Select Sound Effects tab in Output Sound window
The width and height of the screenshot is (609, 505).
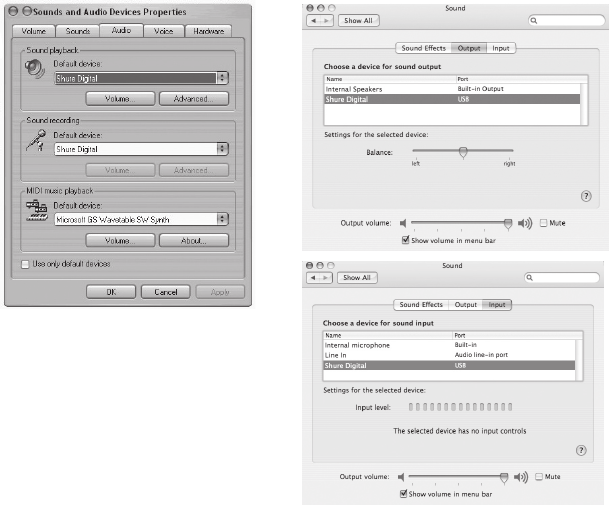423,48
